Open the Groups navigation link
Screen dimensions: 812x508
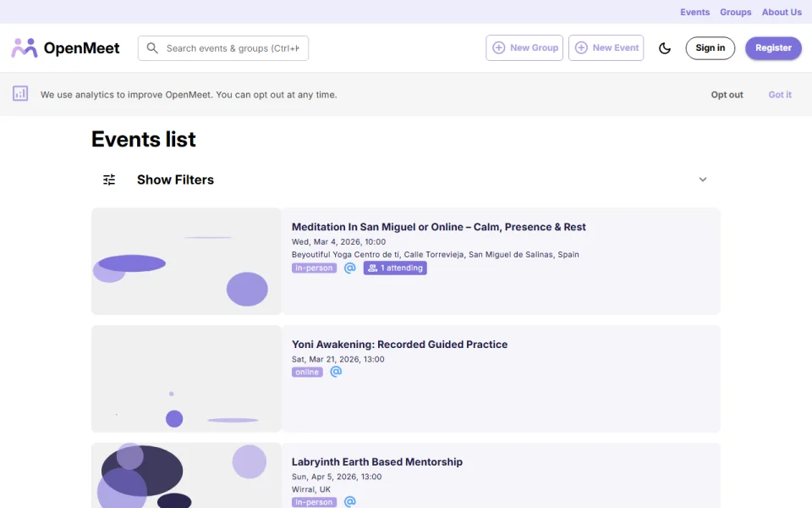pyautogui.click(x=735, y=12)
